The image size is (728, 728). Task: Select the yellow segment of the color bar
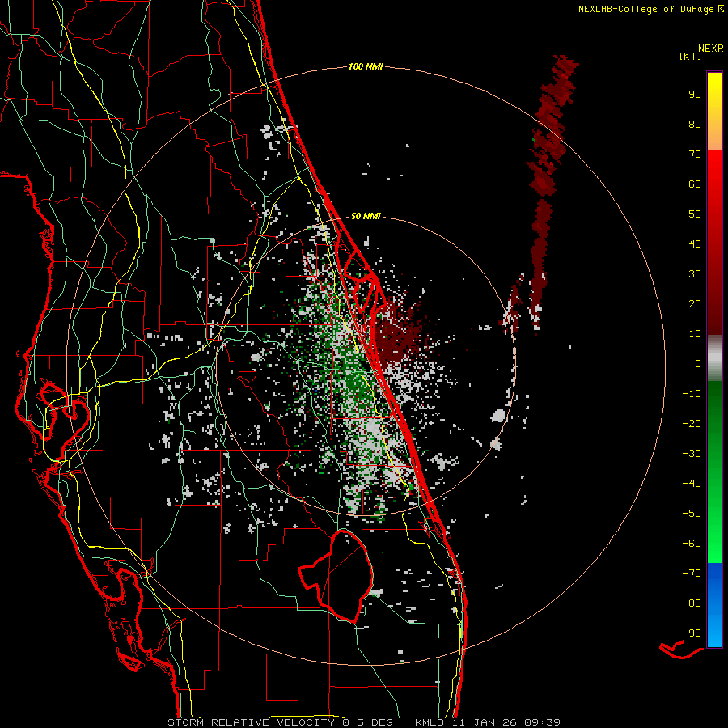point(714,112)
